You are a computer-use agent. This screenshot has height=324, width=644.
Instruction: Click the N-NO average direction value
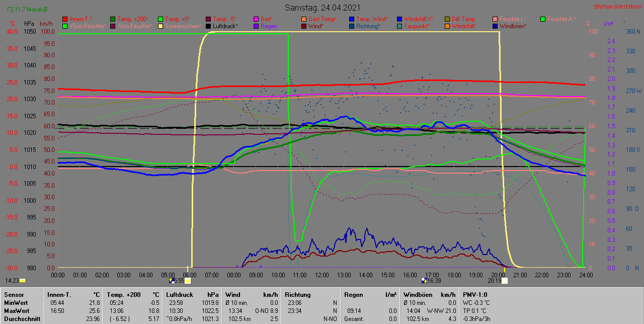tap(330, 319)
